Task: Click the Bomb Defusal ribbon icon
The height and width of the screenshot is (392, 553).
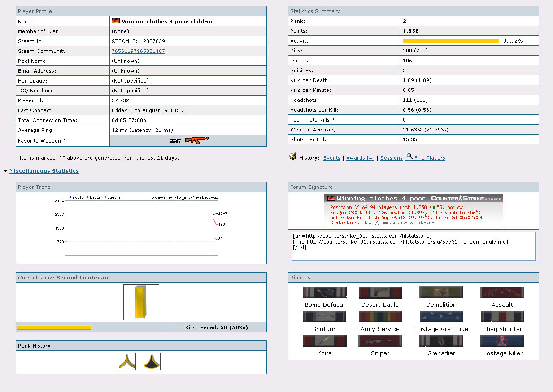Action: pos(325,293)
